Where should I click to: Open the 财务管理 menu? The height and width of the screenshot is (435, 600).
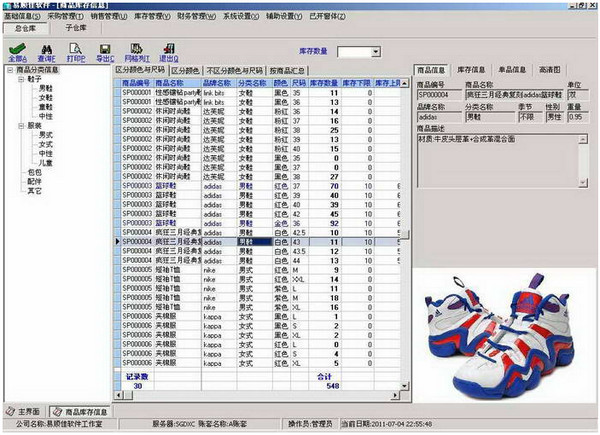click(x=198, y=17)
